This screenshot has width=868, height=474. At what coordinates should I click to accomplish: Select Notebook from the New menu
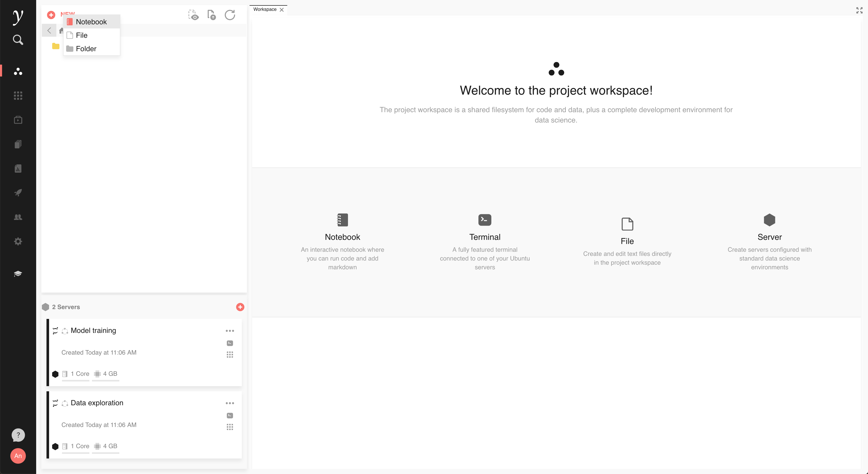91,22
